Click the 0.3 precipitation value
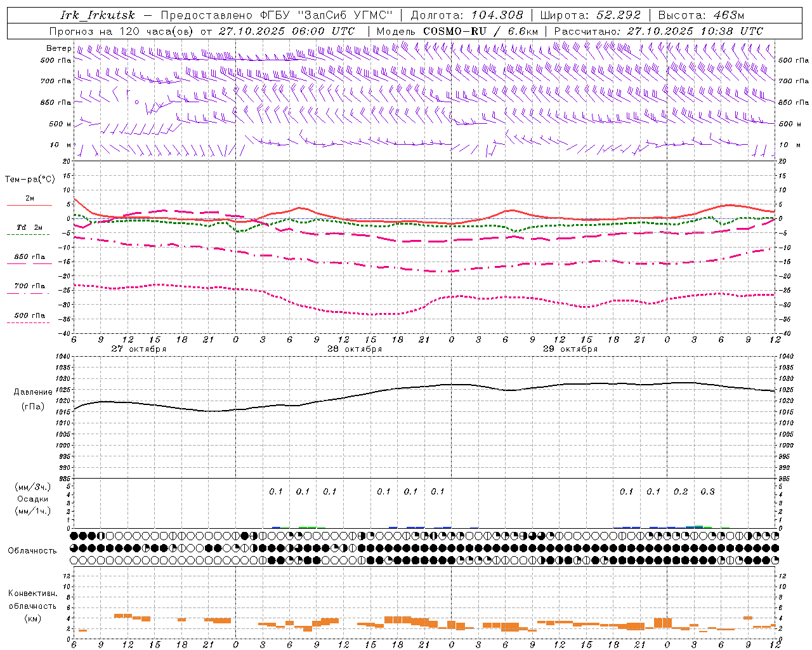This screenshot has height=650, width=812. [707, 491]
